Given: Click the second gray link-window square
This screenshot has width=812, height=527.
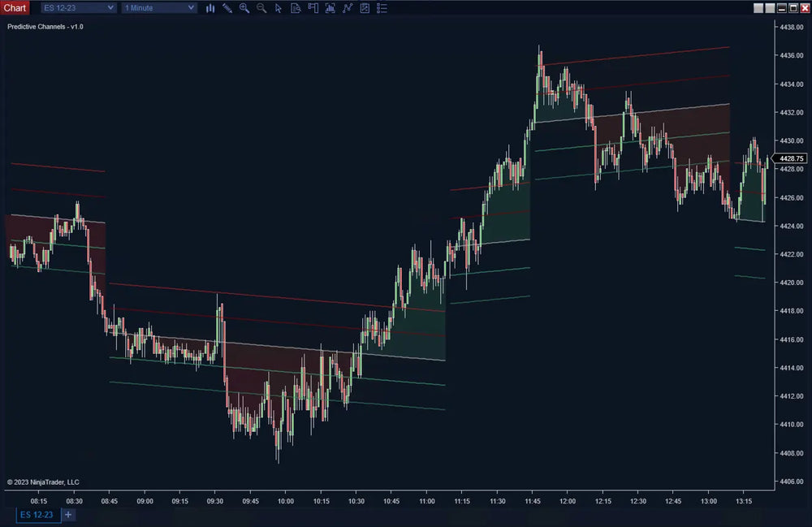Looking at the screenshot, I should (x=770, y=8).
